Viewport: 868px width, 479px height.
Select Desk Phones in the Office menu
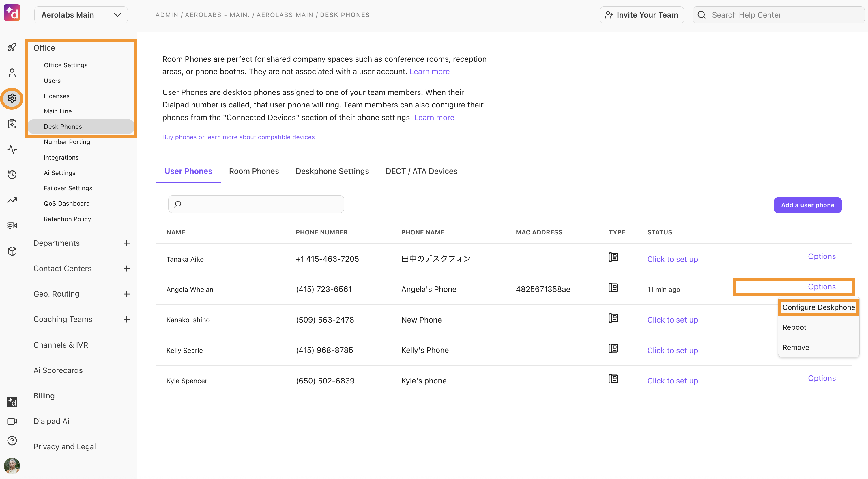point(81,127)
